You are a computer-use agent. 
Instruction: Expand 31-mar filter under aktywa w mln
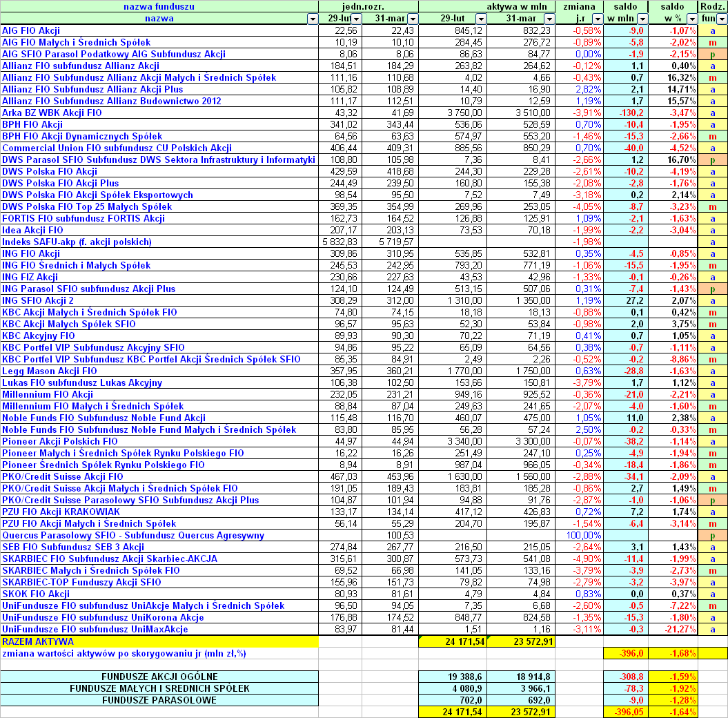tap(549, 19)
